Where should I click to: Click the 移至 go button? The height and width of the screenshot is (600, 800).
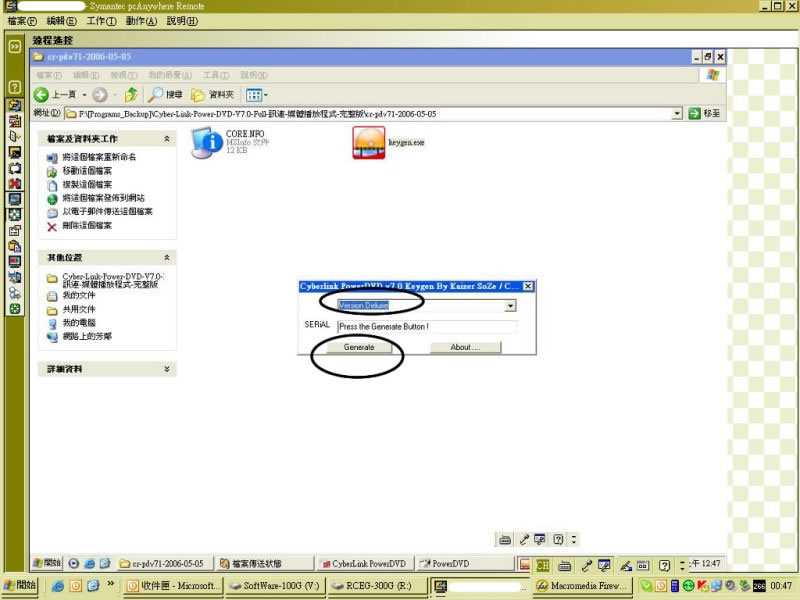click(704, 113)
